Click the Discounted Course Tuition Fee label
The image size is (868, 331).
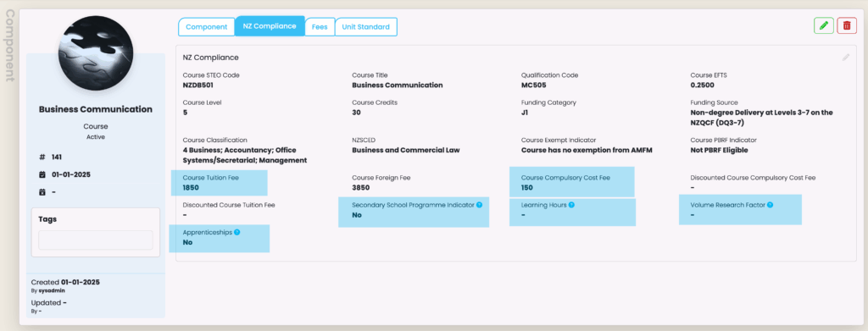[229, 205]
